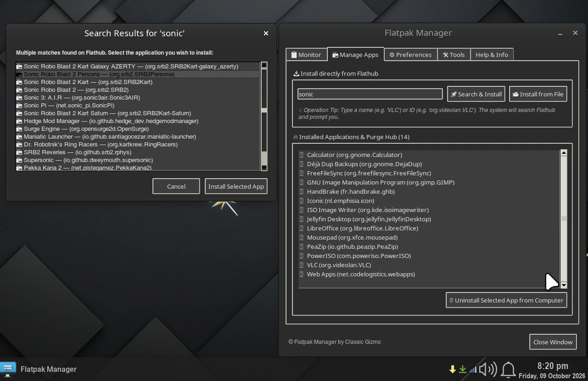Open the notification bell in the tray

pos(508,370)
